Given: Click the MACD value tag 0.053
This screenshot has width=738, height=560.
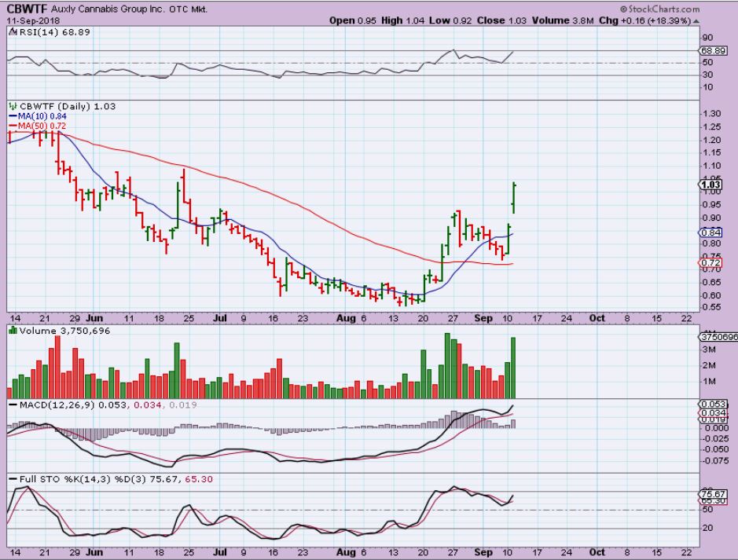Looking at the screenshot, I should click(x=711, y=404).
